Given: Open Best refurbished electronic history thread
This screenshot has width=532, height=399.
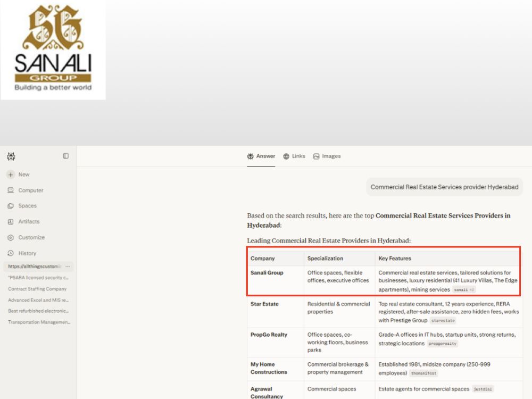Looking at the screenshot, I should pos(38,311).
